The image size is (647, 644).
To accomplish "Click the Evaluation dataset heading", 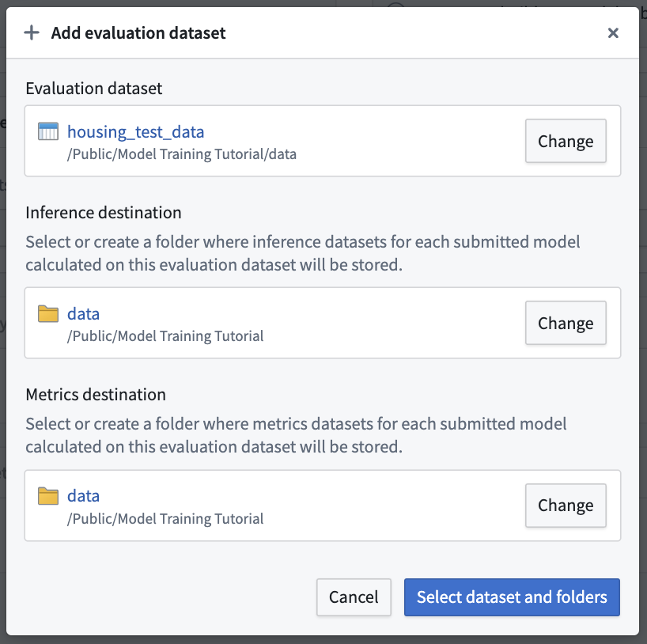I will coord(94,89).
